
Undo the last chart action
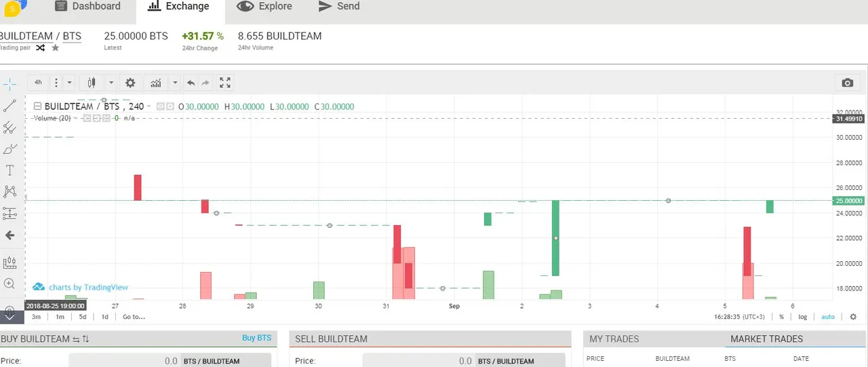coord(191,83)
